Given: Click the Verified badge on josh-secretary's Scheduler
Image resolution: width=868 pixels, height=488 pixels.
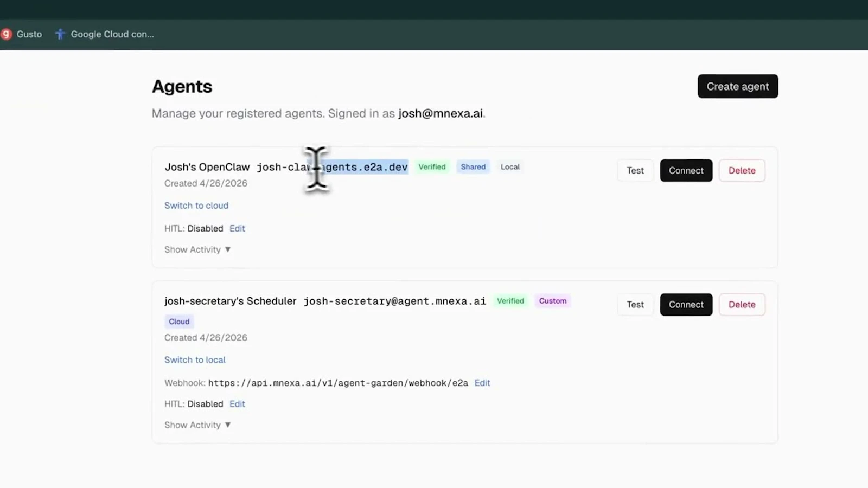Looking at the screenshot, I should point(510,301).
